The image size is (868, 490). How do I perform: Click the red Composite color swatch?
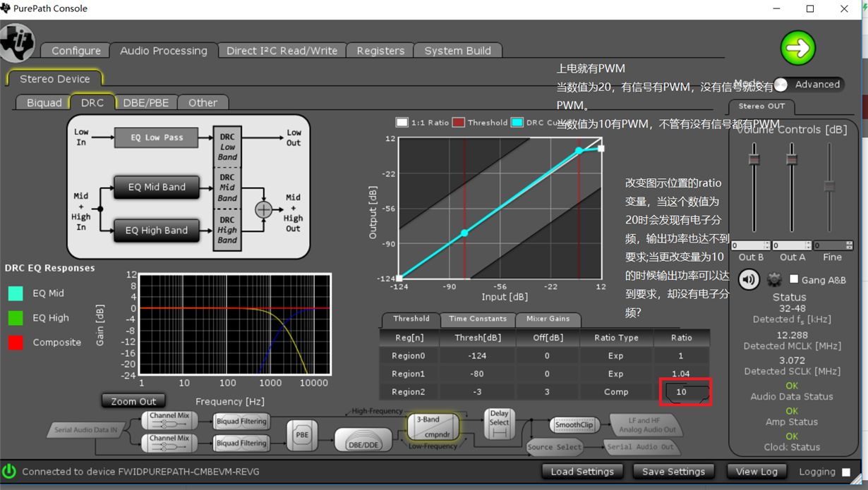click(16, 343)
